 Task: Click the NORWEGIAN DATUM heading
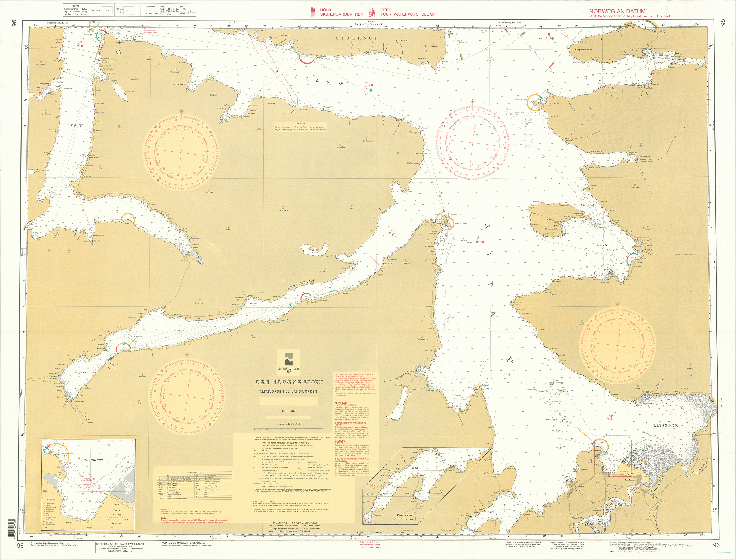617,11
